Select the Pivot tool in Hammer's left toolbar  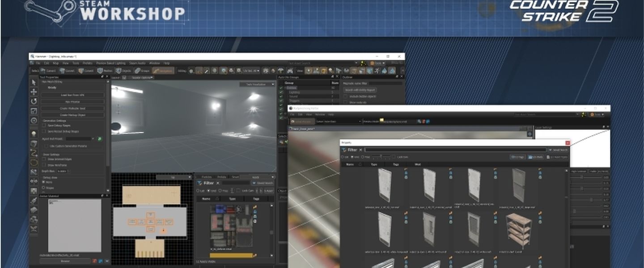click(34, 121)
